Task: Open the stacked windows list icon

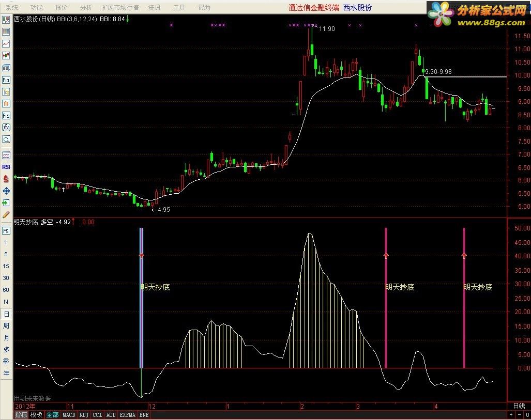Action: [x=6, y=68]
